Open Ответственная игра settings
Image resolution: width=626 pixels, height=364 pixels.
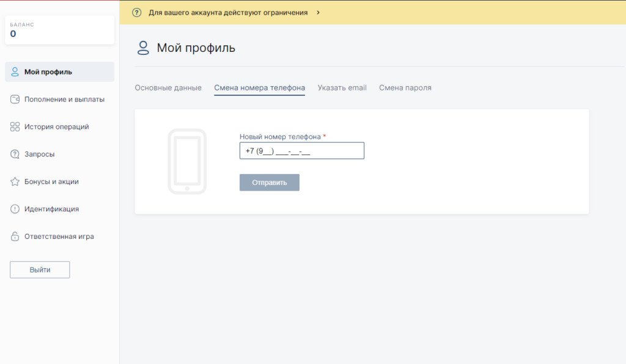pyautogui.click(x=59, y=236)
